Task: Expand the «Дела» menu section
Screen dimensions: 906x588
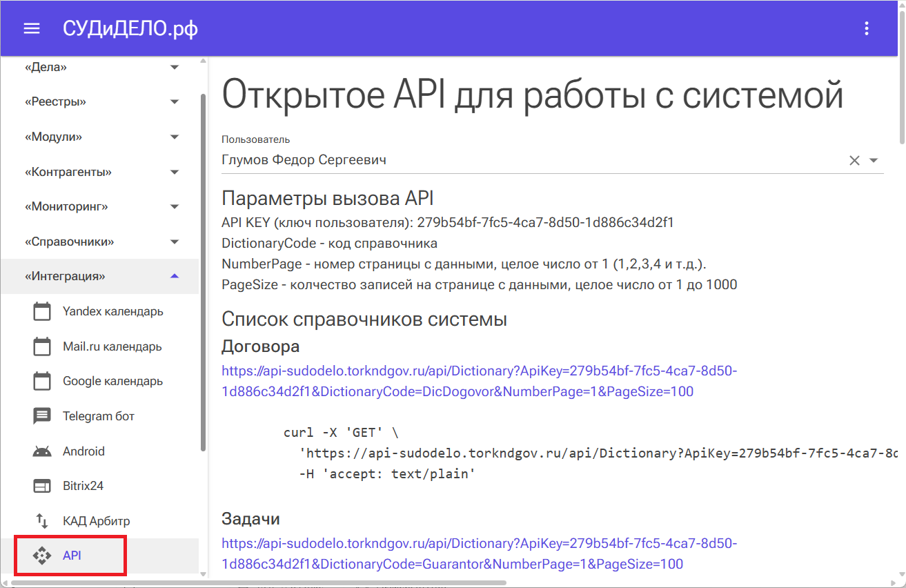Action: (x=175, y=67)
